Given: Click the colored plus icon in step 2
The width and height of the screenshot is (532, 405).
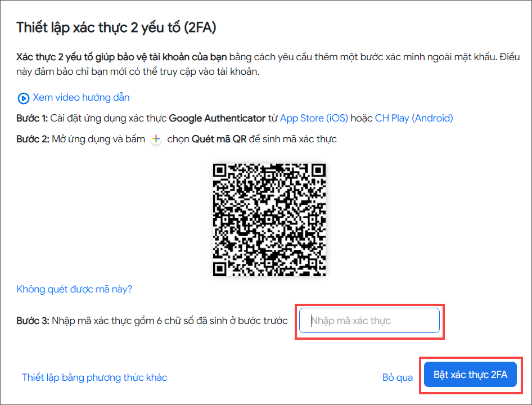Looking at the screenshot, I should click(156, 139).
